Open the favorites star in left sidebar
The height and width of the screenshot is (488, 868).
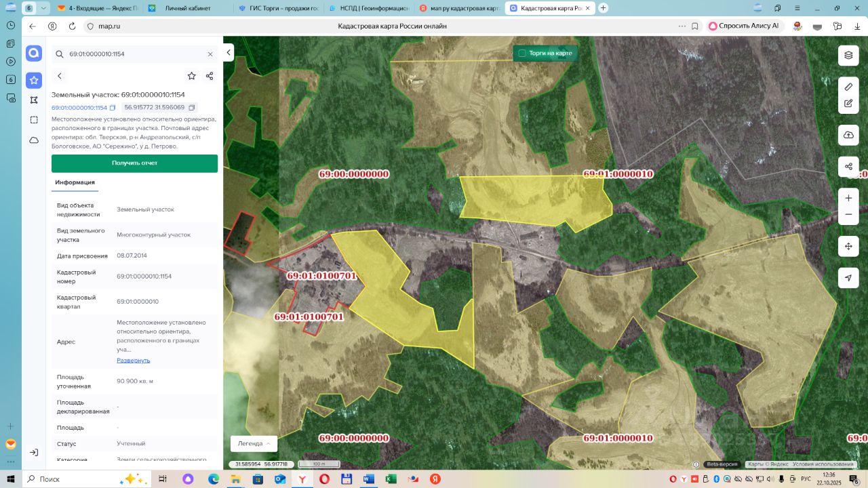pos(34,81)
